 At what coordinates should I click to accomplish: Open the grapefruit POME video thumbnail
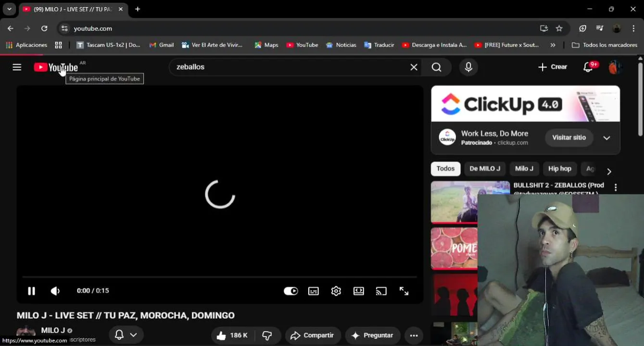455,248
